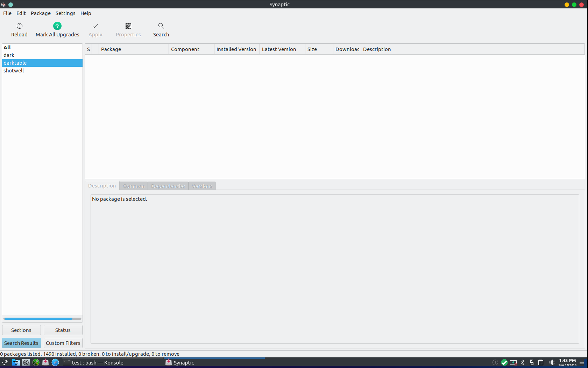The height and width of the screenshot is (368, 588).
Task: Click the left pane horizontal scrollbar
Action: 38,319
